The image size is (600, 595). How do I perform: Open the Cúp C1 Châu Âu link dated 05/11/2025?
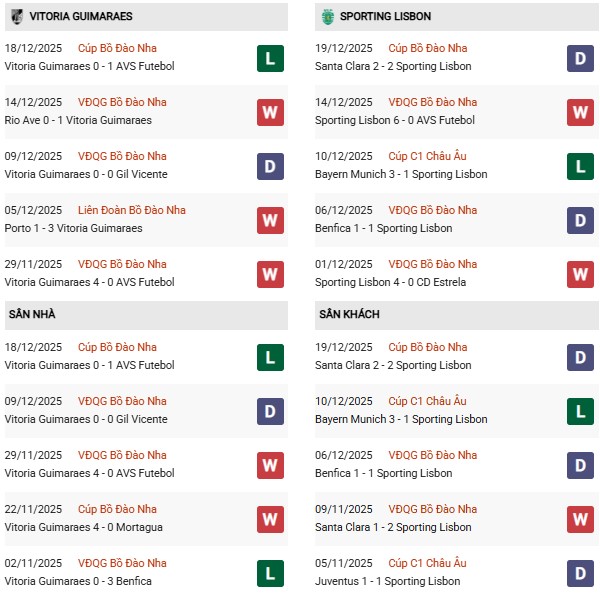(427, 563)
